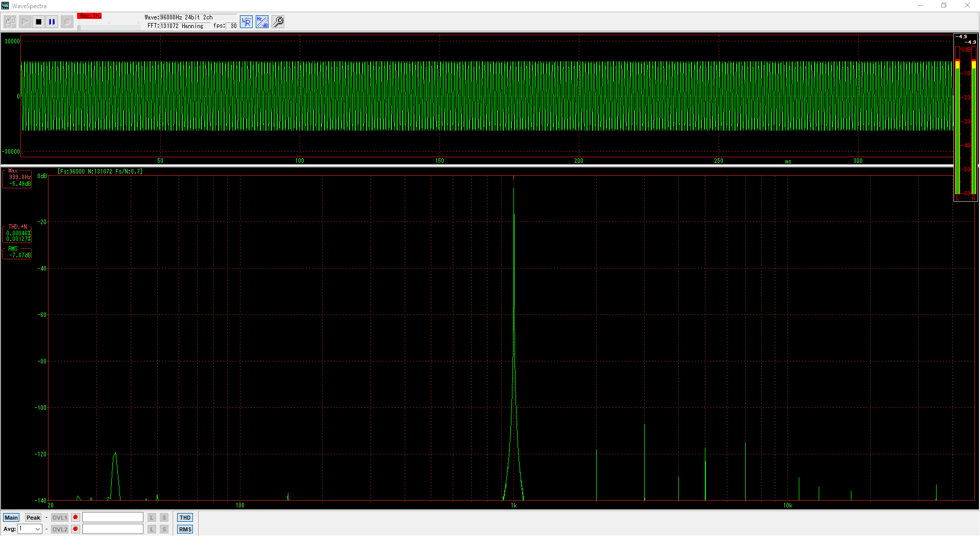Click the L button in OVL2 row
980x536 pixels.
coord(152,529)
